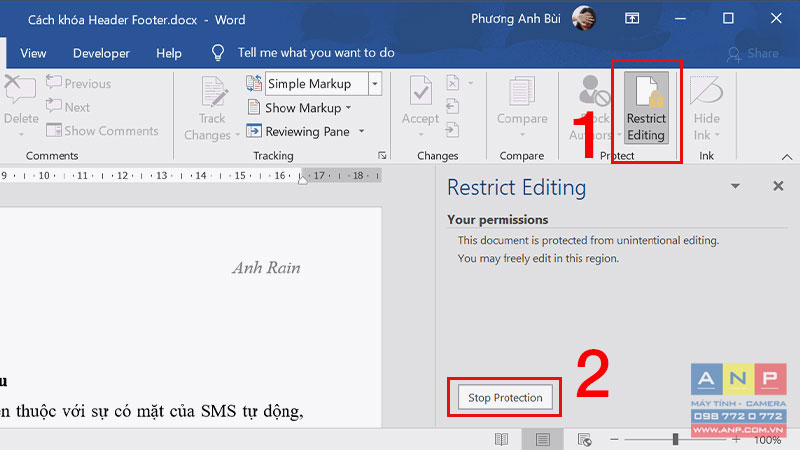The height and width of the screenshot is (450, 800).
Task: Click the Compare documents icon
Action: 522,93
